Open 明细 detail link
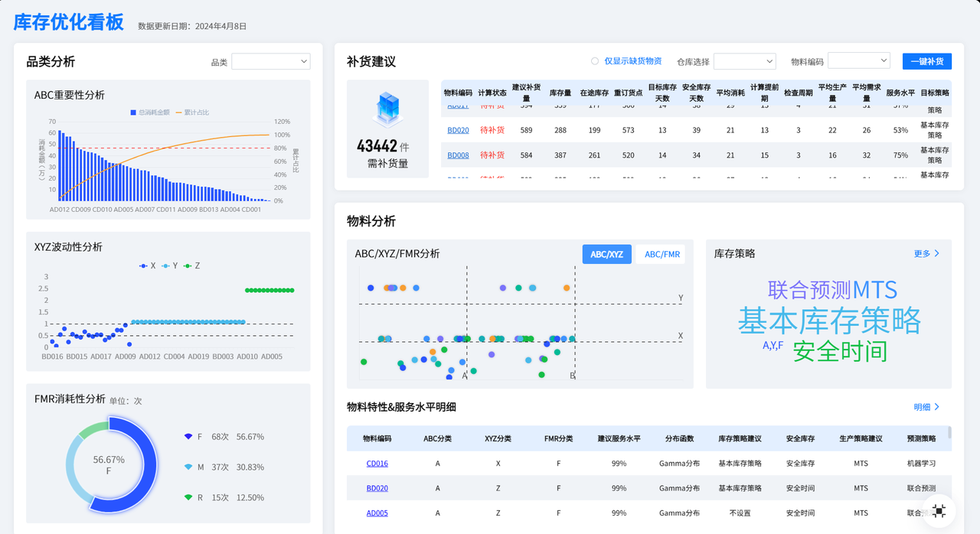The width and height of the screenshot is (980, 534). (x=926, y=407)
